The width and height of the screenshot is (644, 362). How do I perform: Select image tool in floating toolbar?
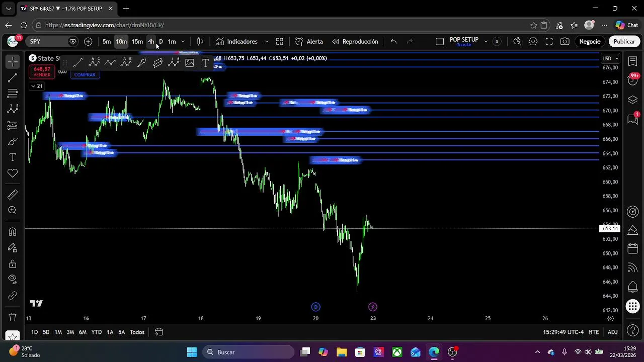[190, 63]
